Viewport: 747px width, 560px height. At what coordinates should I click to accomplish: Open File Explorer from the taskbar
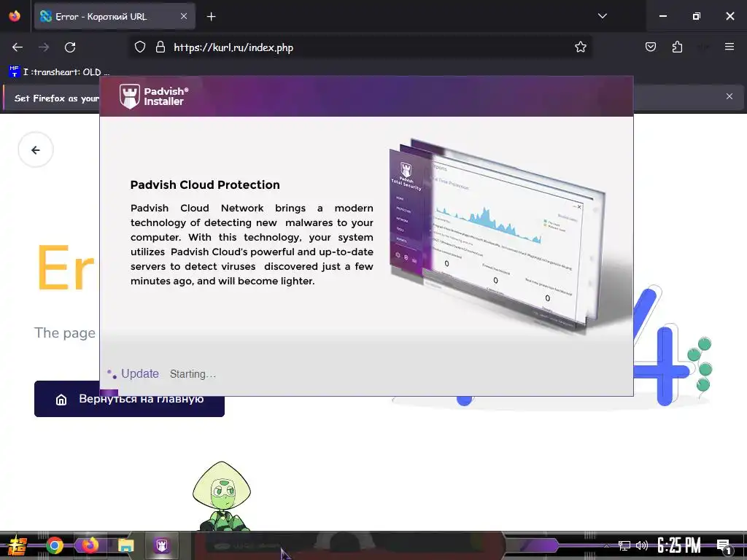point(125,545)
